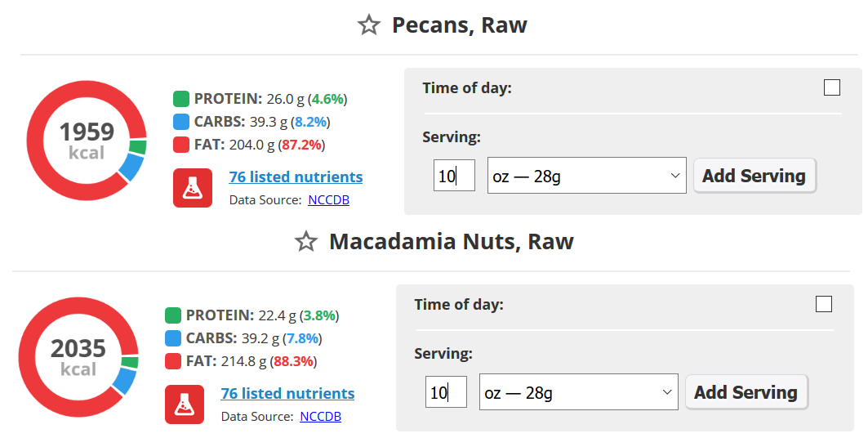Image resolution: width=868 pixels, height=438 pixels.
Task: Click the red Fat legend square for Pecans
Action: (x=181, y=145)
